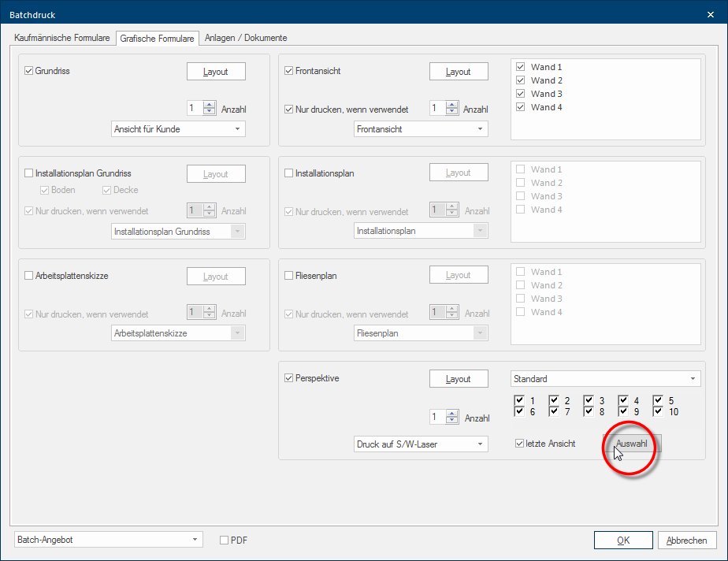728x561 pixels.
Task: Enable the Installationsplan Grundriss checkbox
Action: 29,173
